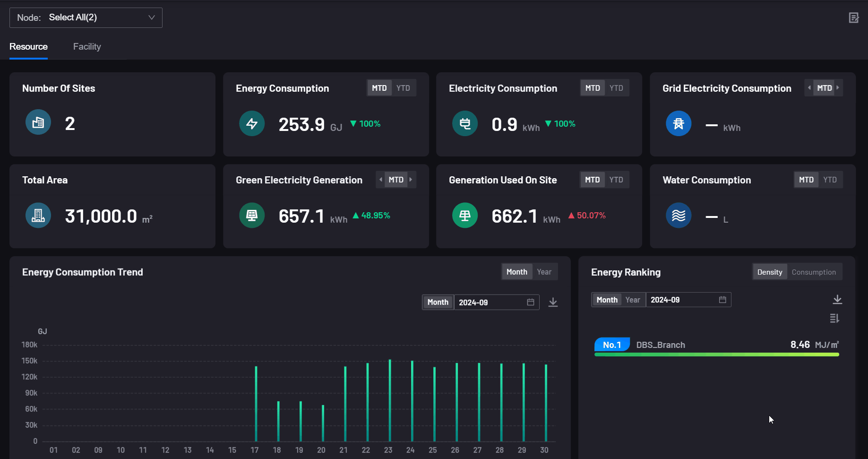
Task: Open calendar icon in Energy Trend date field
Action: (531, 302)
